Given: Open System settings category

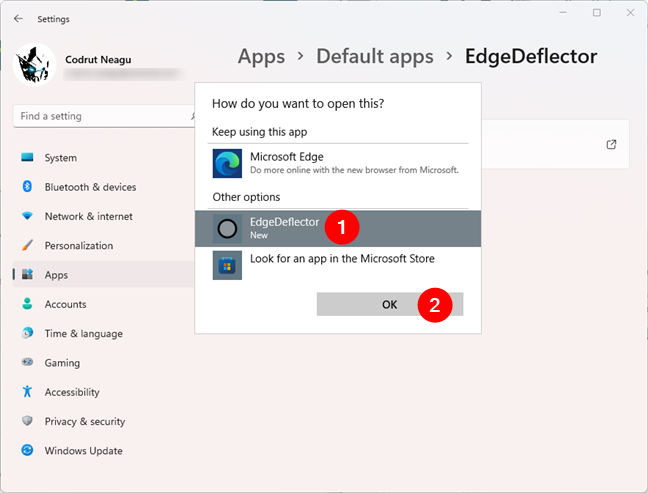Looking at the screenshot, I should pyautogui.click(x=103, y=158).
